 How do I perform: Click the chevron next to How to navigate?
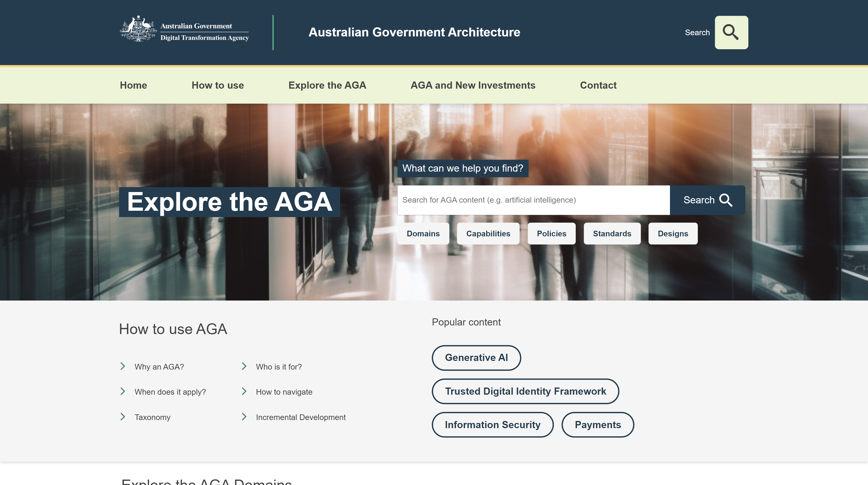(x=244, y=391)
